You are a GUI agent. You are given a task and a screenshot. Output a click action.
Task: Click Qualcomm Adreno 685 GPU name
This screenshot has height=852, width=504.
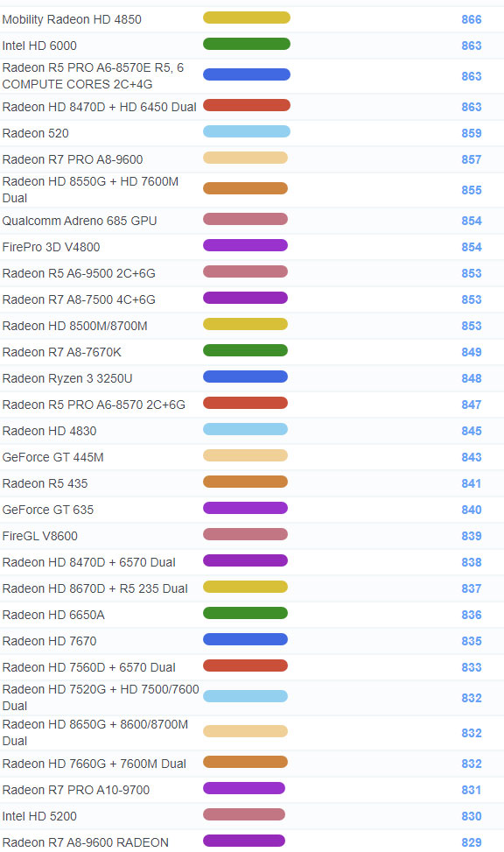(x=80, y=221)
